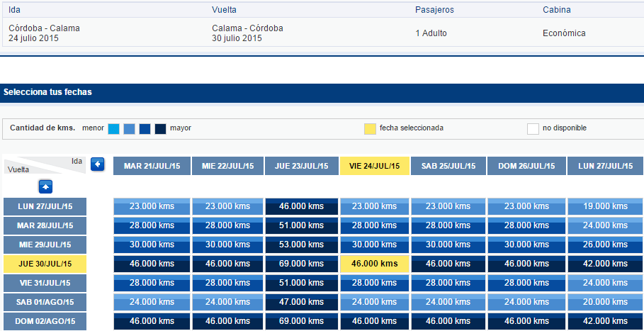The image size is (644, 331).
Task: Click the up arrow for earlier return dates
Action: pyautogui.click(x=45, y=187)
